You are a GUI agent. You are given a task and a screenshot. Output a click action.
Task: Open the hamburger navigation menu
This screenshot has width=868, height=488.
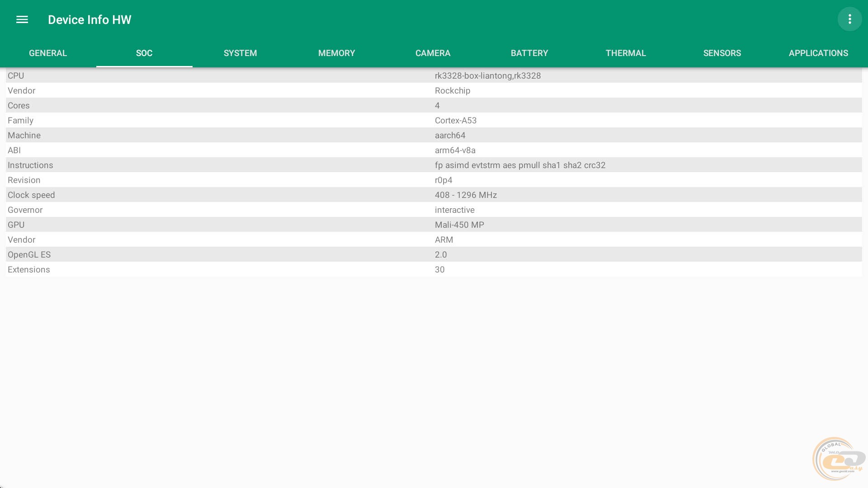pyautogui.click(x=22, y=19)
